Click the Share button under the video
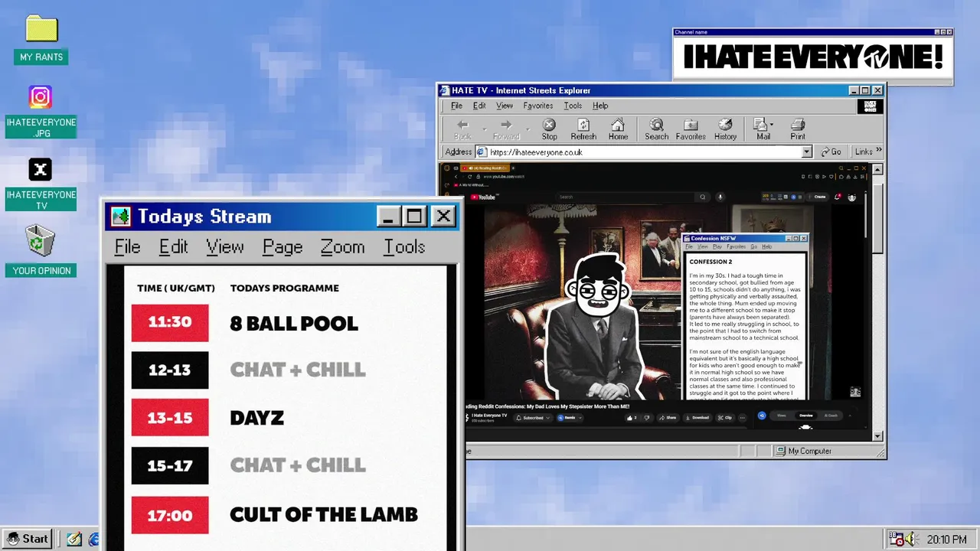The width and height of the screenshot is (980, 551). (x=668, y=418)
